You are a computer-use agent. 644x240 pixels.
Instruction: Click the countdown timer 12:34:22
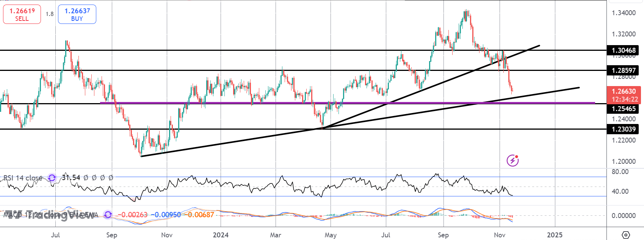(624, 99)
